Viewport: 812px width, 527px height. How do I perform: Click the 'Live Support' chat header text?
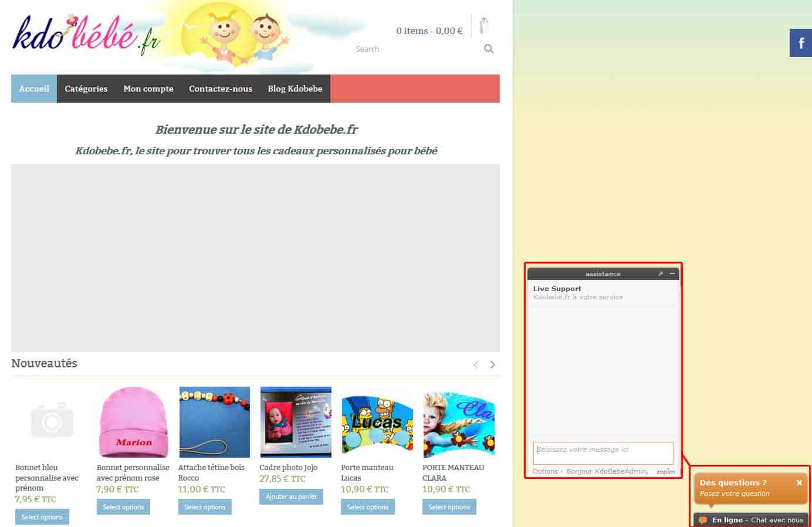pos(557,289)
